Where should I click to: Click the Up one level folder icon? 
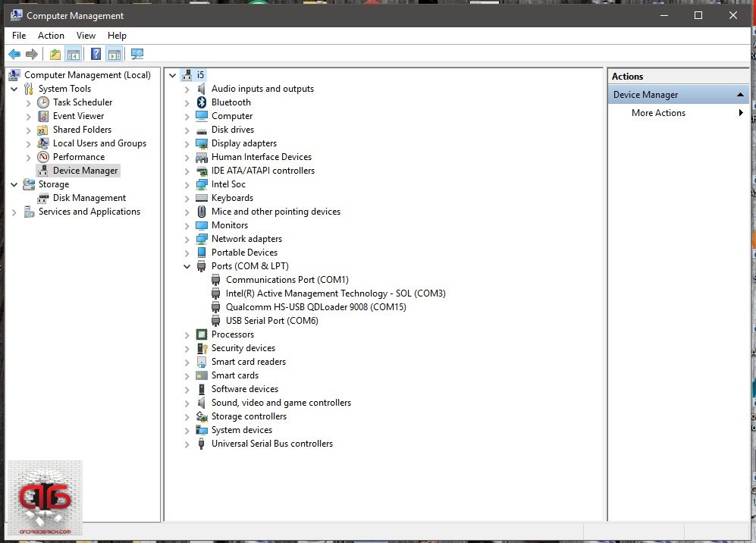click(x=55, y=54)
